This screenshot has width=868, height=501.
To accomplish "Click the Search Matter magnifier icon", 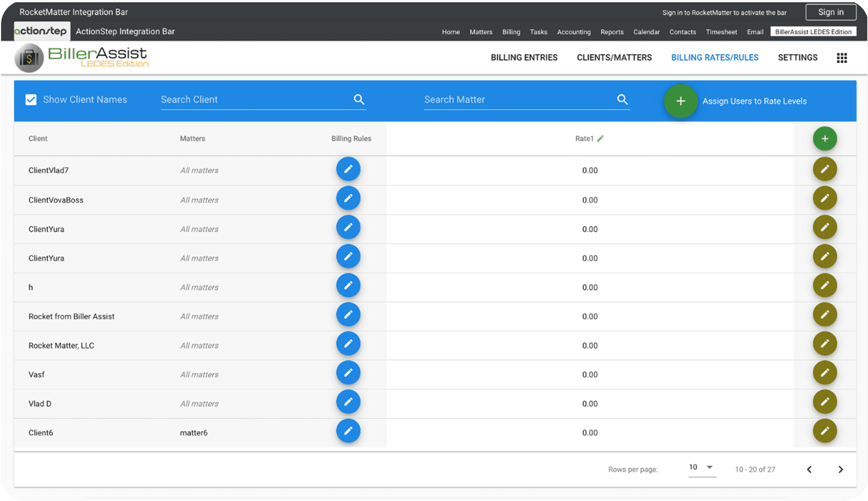I will pyautogui.click(x=622, y=100).
